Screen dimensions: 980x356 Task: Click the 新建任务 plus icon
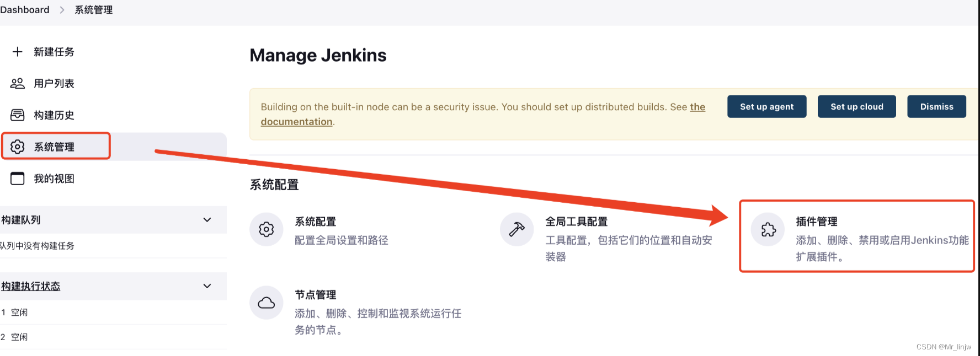point(17,51)
